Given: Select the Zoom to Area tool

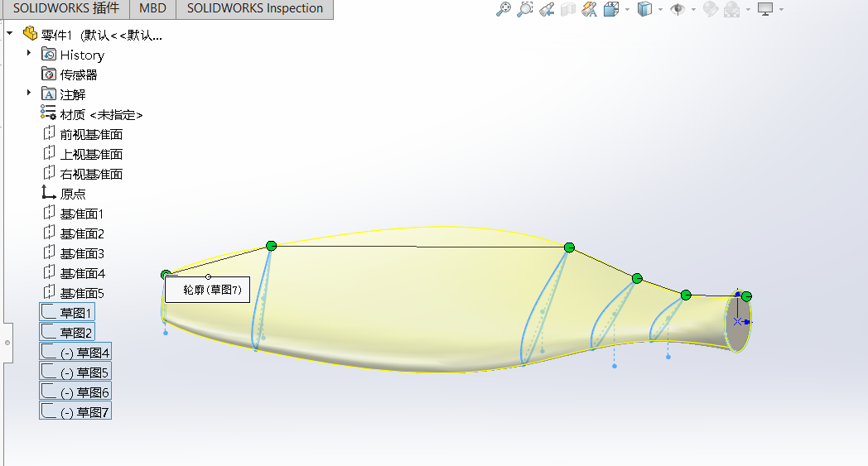Looking at the screenshot, I should (x=525, y=9).
